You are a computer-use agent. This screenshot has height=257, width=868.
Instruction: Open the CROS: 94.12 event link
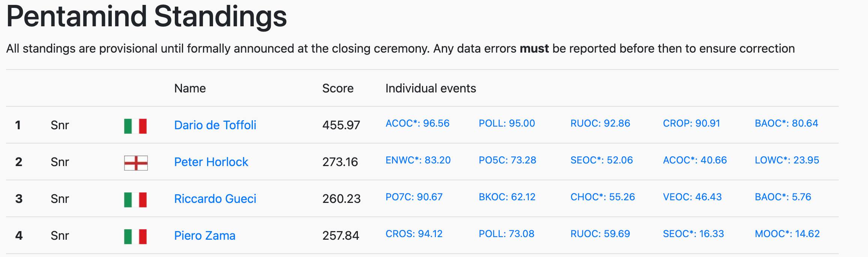coord(414,234)
